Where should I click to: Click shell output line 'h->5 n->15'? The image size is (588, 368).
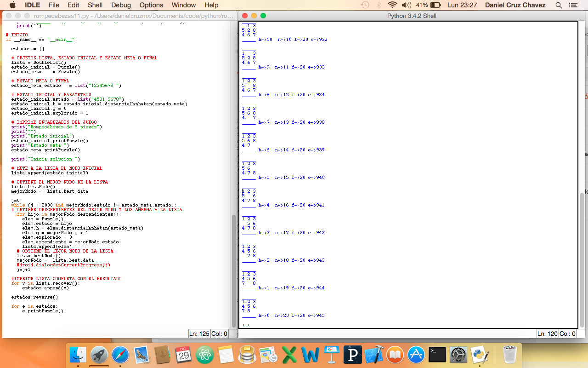pyautogui.click(x=291, y=178)
